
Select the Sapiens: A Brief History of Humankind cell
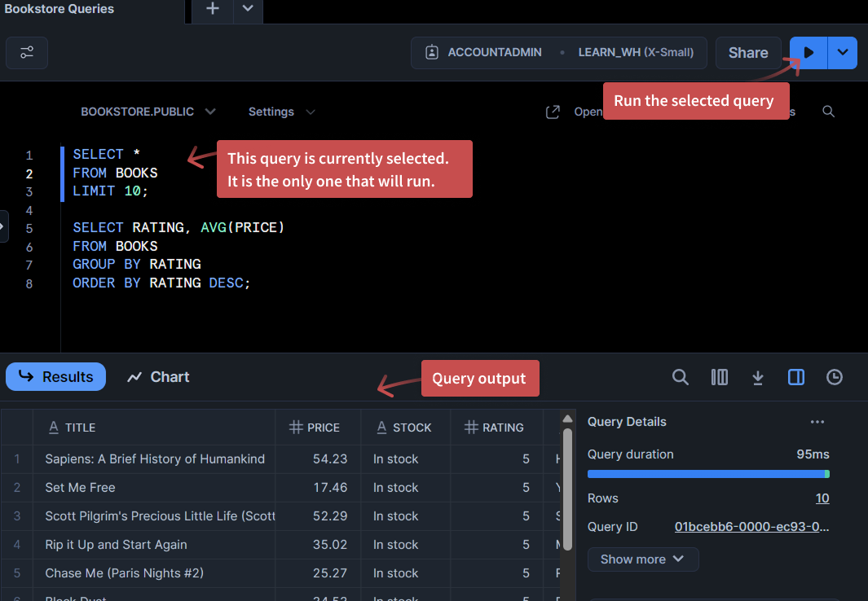click(x=154, y=459)
